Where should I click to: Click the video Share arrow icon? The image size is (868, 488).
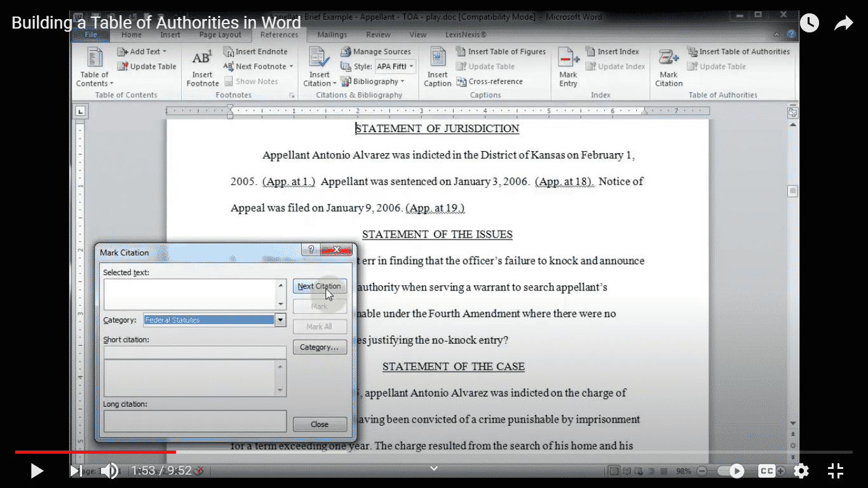[843, 24]
